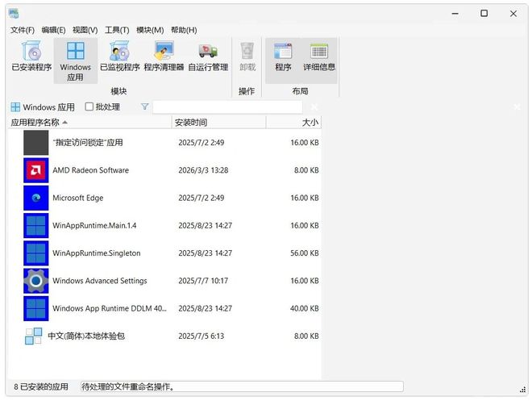Image resolution: width=532 pixels, height=401 pixels.
Task: Click the Windows 应用 panel label
Action: point(49,107)
